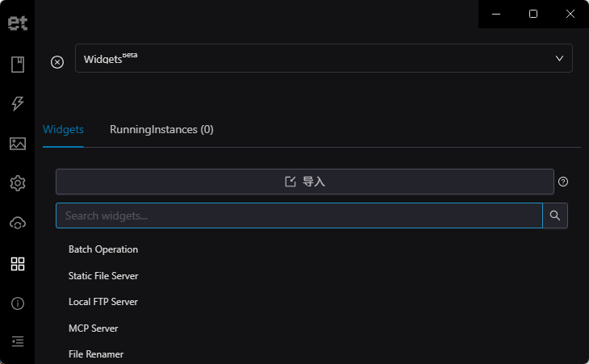Minimize the application window
This screenshot has width=589, height=364.
tap(496, 14)
